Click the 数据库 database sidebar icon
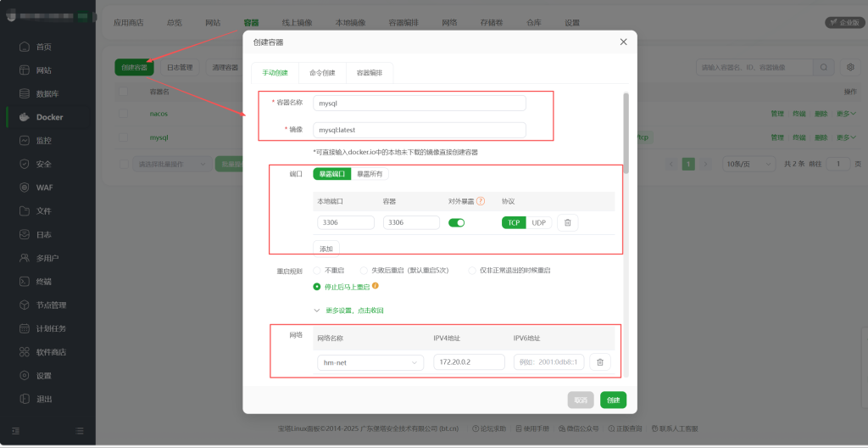The image size is (868, 448). [25, 93]
